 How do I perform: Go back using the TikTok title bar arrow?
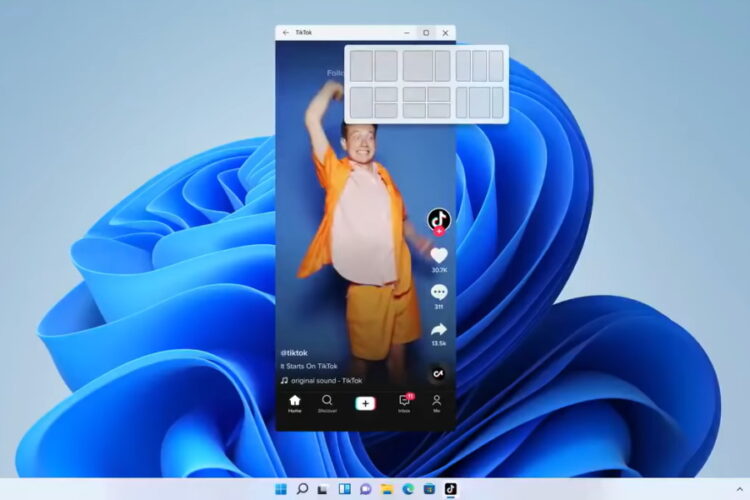tap(286, 33)
